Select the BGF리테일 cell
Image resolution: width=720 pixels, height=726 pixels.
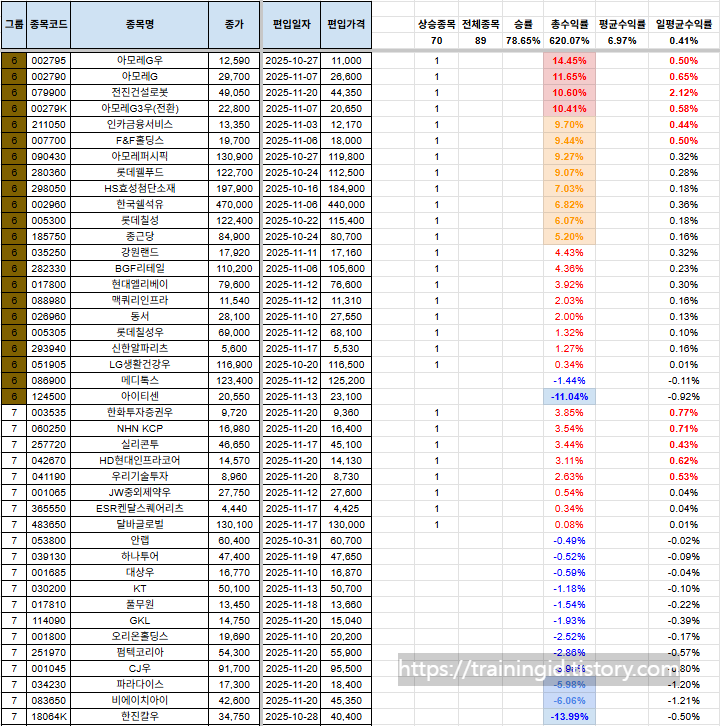[x=139, y=269]
